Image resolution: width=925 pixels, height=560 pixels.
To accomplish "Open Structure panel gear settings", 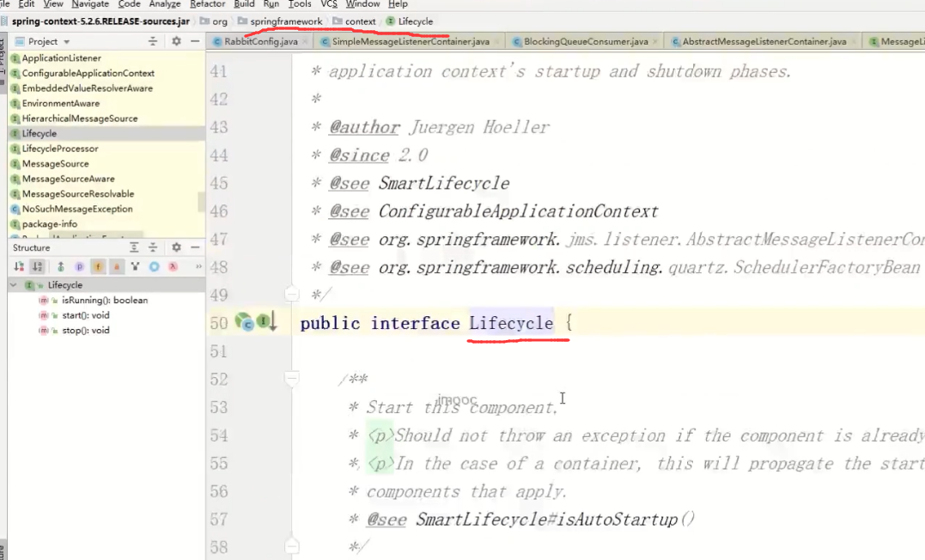I will [x=176, y=248].
